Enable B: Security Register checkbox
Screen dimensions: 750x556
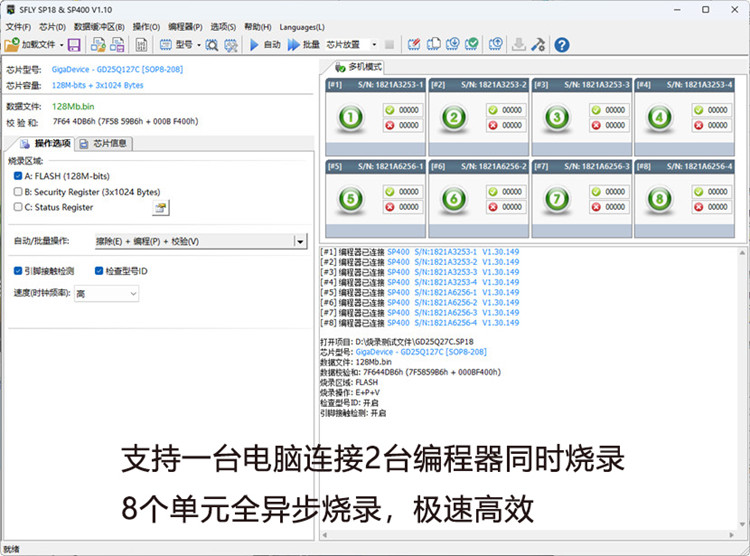18,191
